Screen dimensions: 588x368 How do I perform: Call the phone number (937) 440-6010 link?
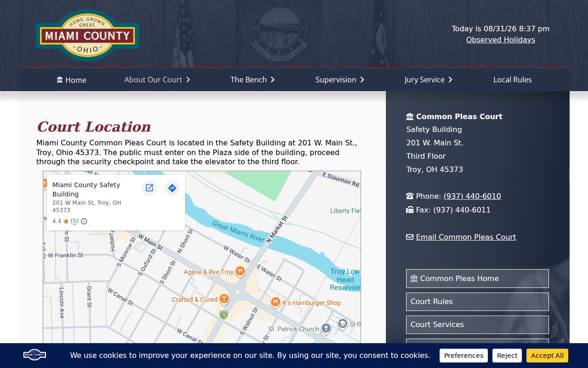point(472,196)
